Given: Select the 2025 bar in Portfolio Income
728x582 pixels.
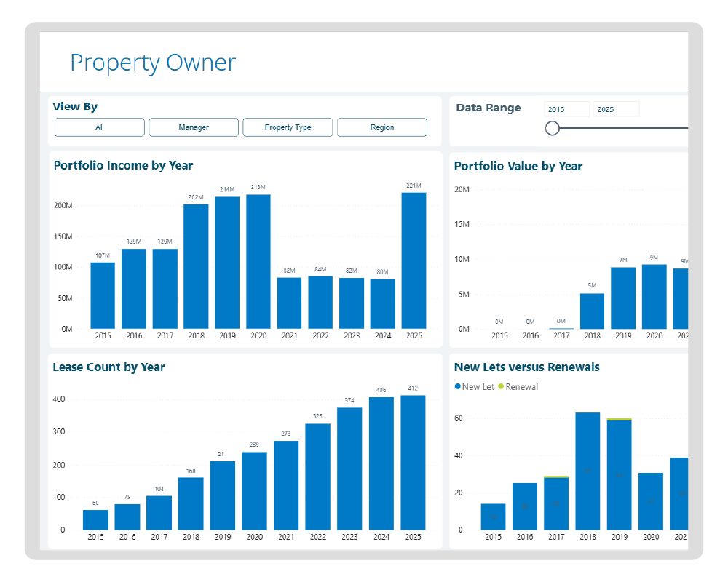Looking at the screenshot, I should coord(414,260).
